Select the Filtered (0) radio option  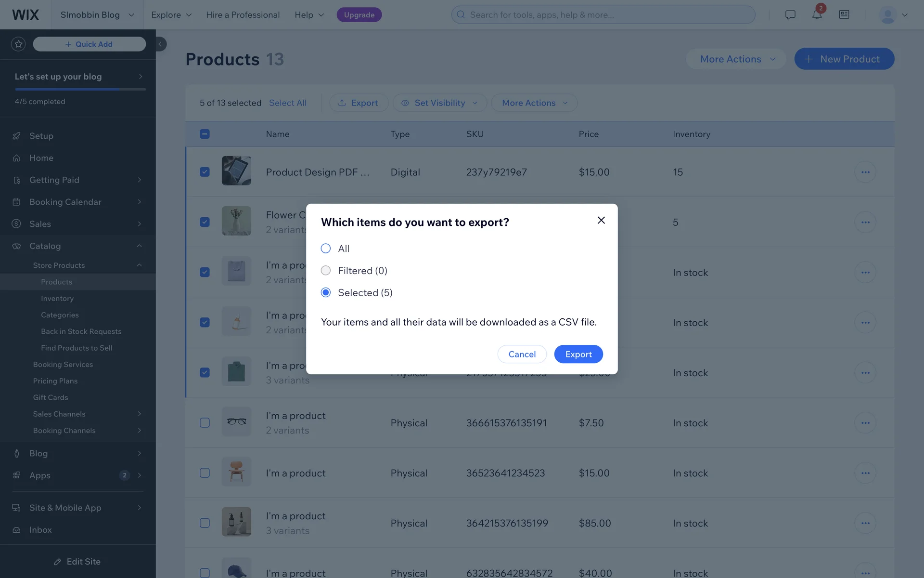pyautogui.click(x=326, y=271)
